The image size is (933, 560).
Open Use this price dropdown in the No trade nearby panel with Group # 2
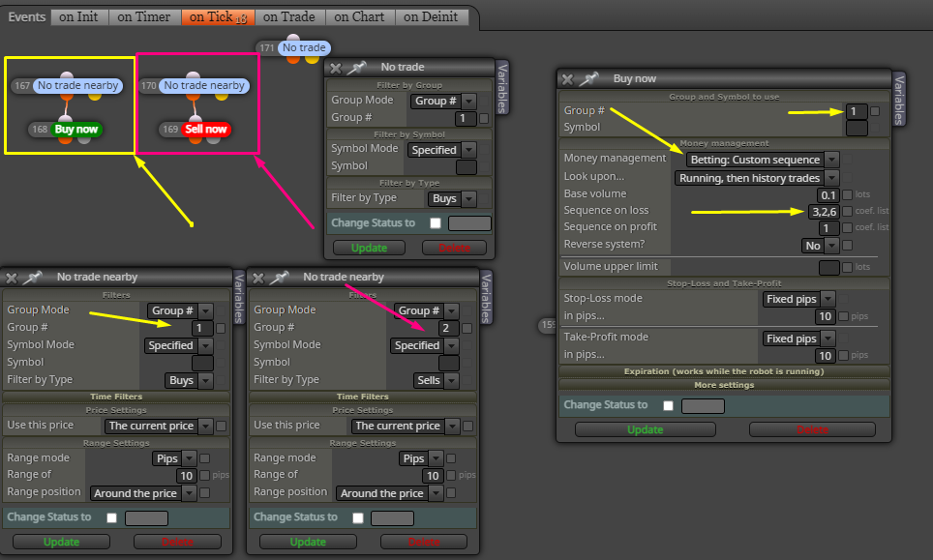[x=406, y=427]
